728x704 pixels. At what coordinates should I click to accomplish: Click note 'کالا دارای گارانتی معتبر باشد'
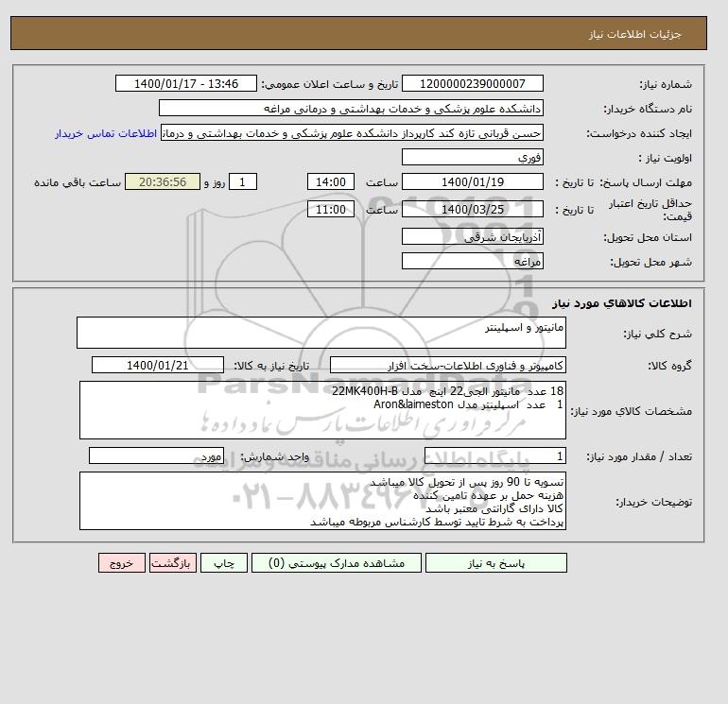(494, 508)
